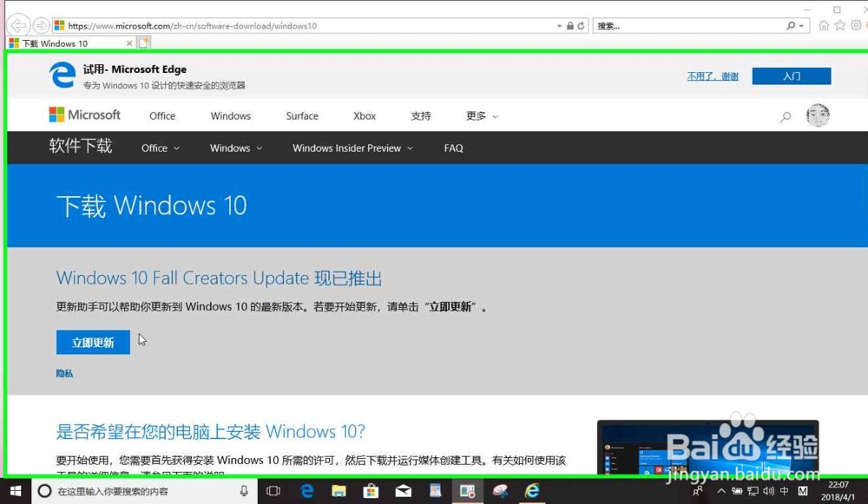The image size is (868, 504).
Task: Open the Favorites star icon
Action: pyautogui.click(x=838, y=27)
